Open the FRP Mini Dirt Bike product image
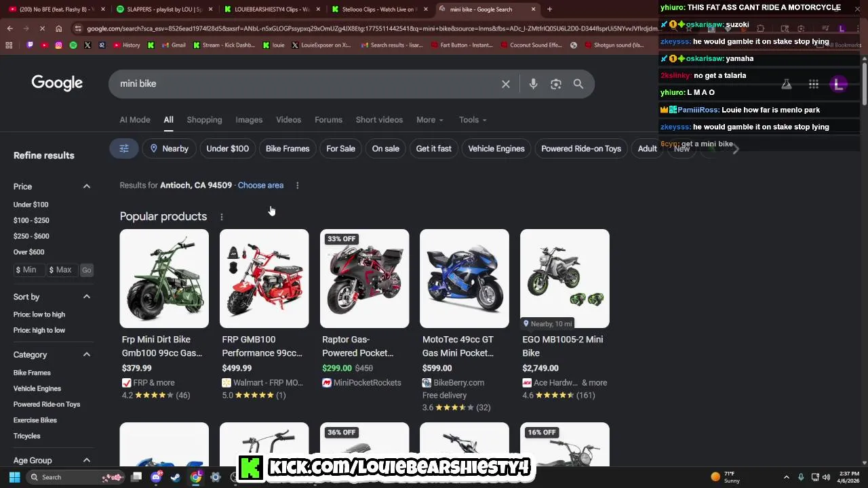The image size is (868, 488). pyautogui.click(x=164, y=279)
